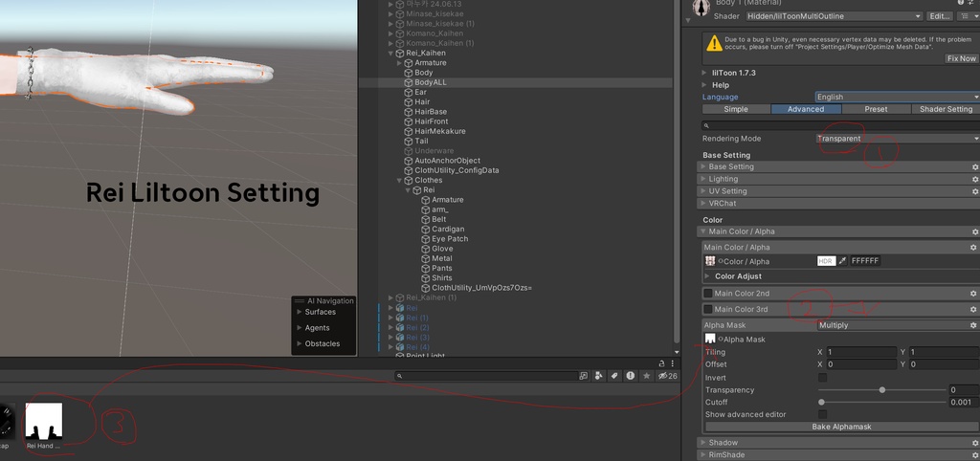The height and width of the screenshot is (461, 980).
Task: Open the Shader dropdown Hidden/lilToonMultiOutline
Action: (835, 16)
